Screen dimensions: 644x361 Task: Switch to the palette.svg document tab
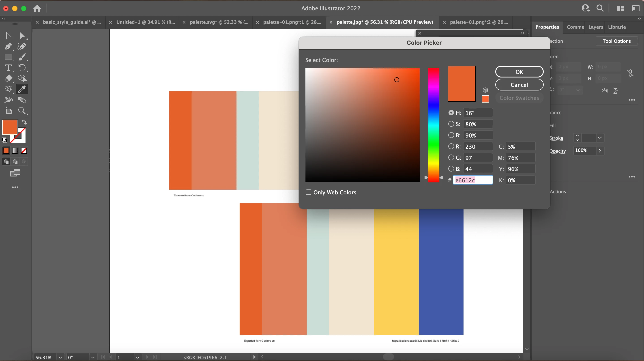click(x=219, y=22)
